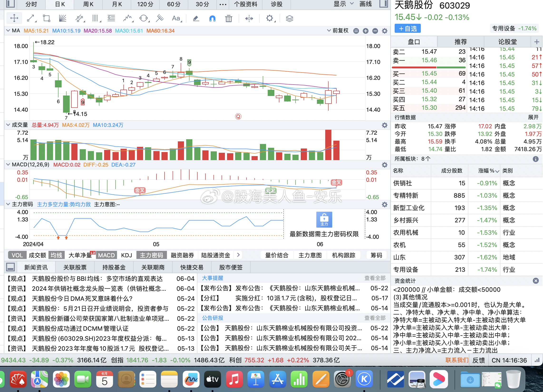Open the MACD panel settings gear
Viewport: 543px width, 392px height.
pyautogui.click(x=385, y=165)
